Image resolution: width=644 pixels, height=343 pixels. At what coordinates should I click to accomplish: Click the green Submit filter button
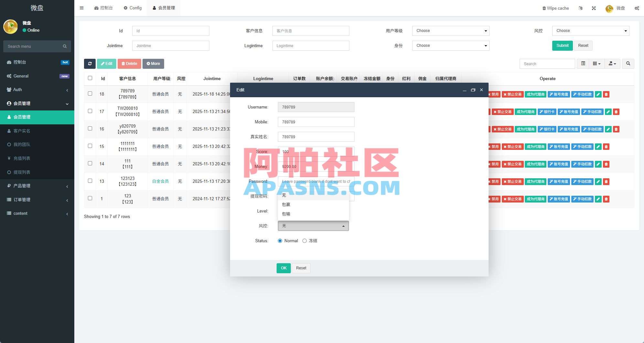coord(563,46)
